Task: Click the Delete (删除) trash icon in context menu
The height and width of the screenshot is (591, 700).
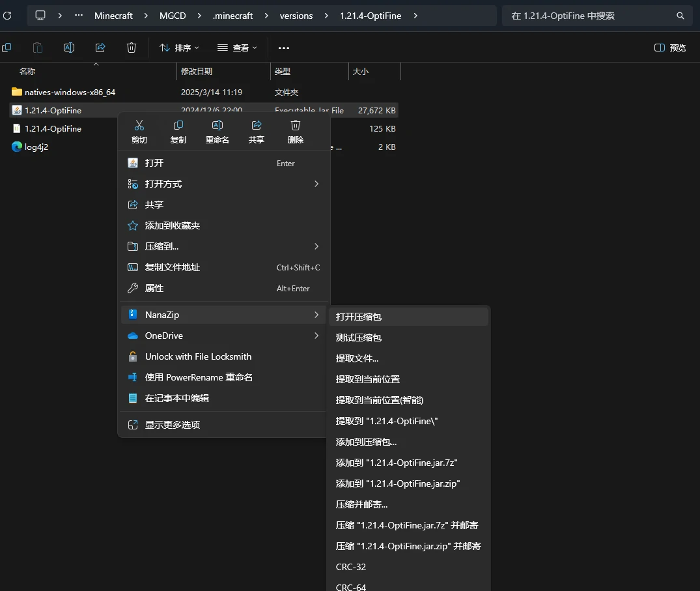Action: click(x=295, y=126)
